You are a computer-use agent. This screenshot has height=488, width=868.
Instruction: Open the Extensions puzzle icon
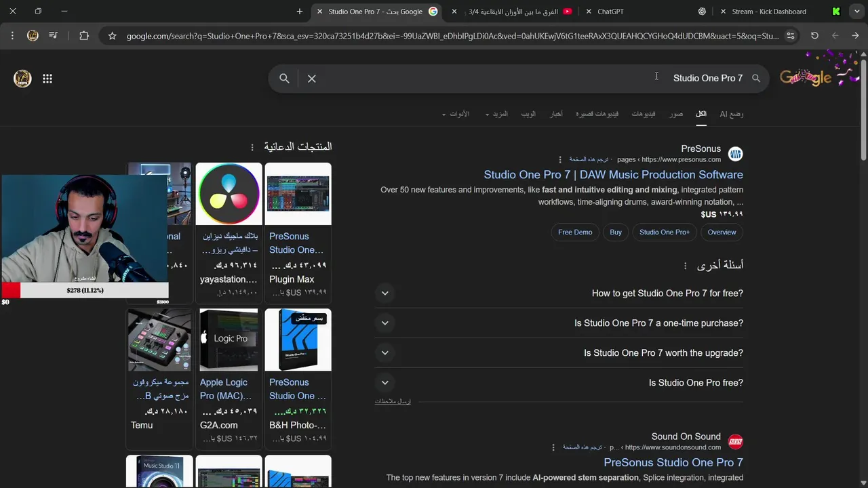click(84, 36)
